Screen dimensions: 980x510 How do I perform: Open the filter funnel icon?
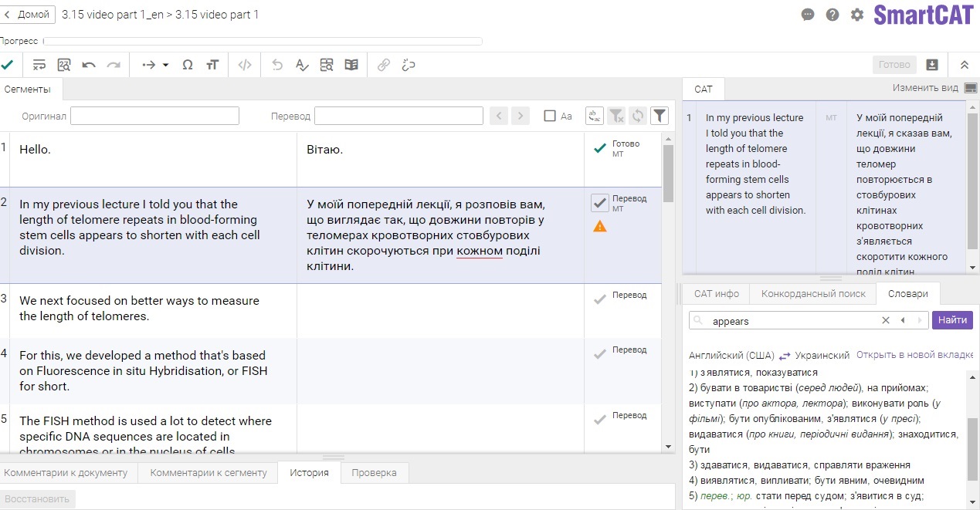tap(659, 116)
